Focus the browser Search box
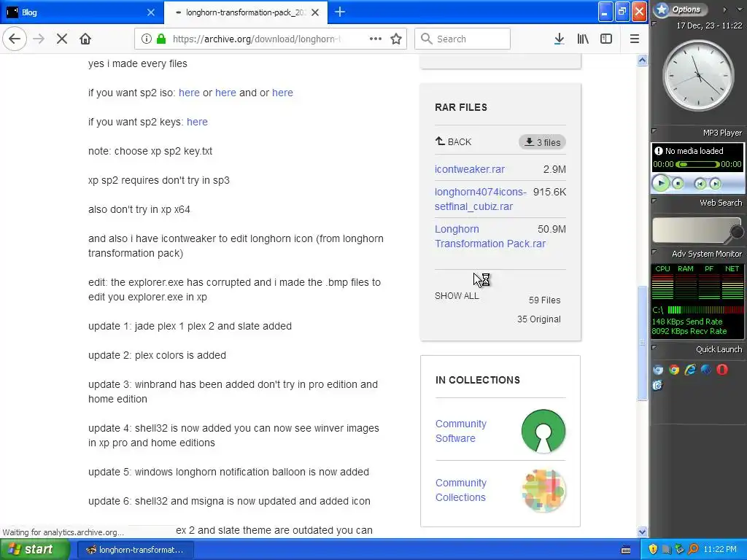The width and height of the screenshot is (747, 560). pyautogui.click(x=462, y=39)
